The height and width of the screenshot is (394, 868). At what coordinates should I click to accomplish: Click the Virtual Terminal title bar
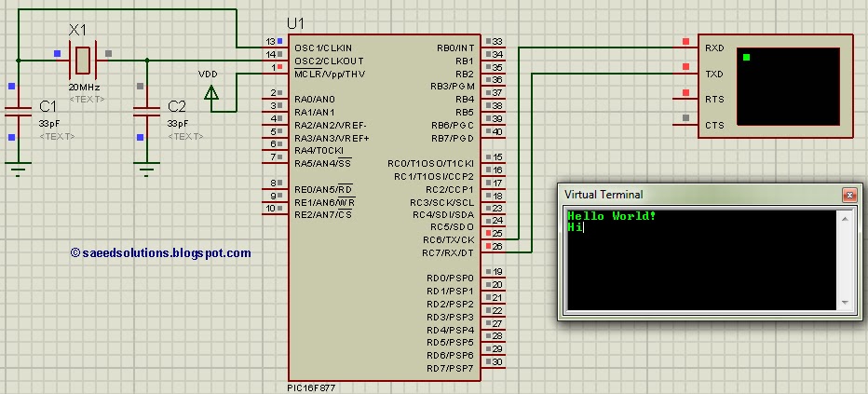702,195
